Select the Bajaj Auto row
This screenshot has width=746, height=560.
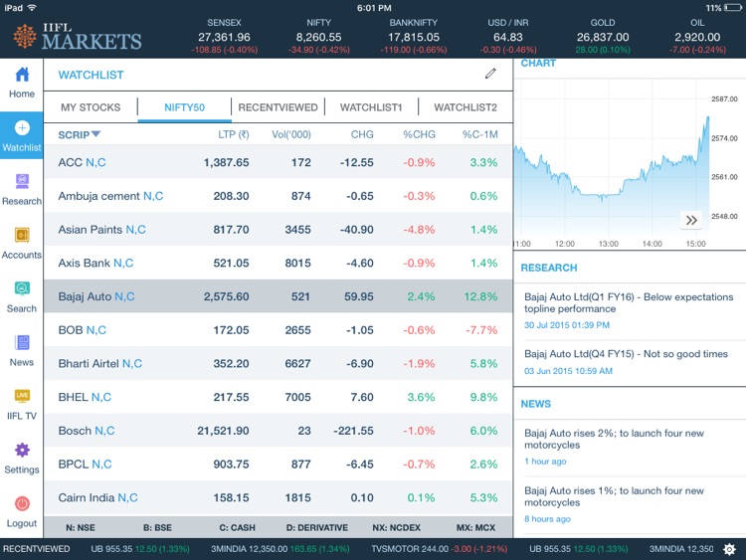[278, 296]
